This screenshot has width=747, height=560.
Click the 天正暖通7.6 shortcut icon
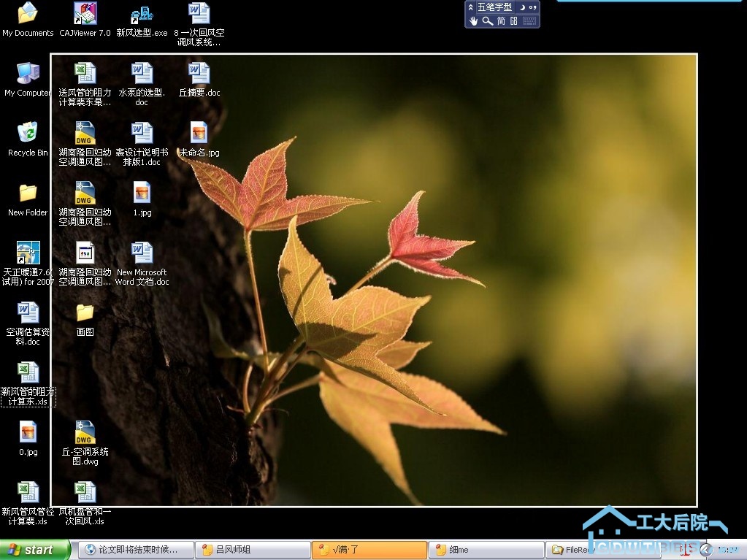[28, 253]
